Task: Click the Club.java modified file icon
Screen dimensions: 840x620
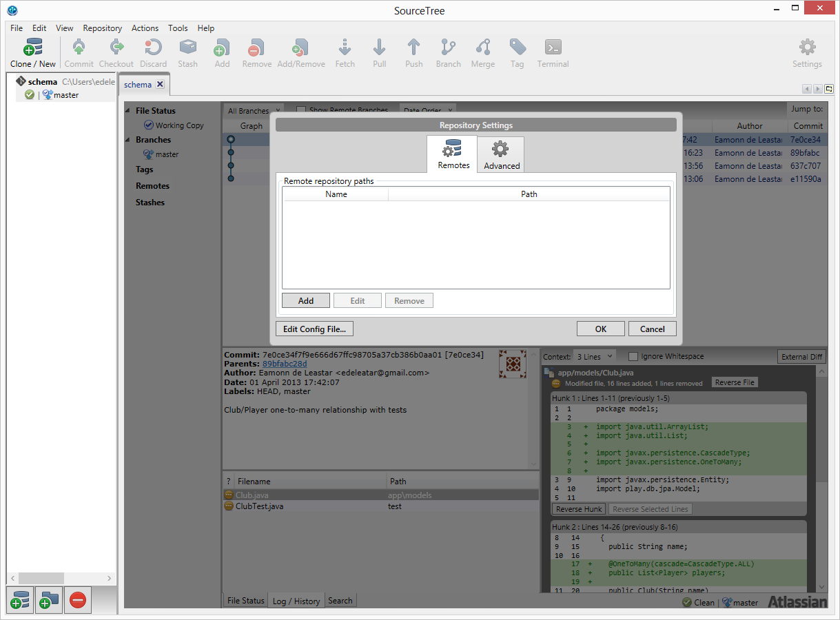Action: point(229,495)
